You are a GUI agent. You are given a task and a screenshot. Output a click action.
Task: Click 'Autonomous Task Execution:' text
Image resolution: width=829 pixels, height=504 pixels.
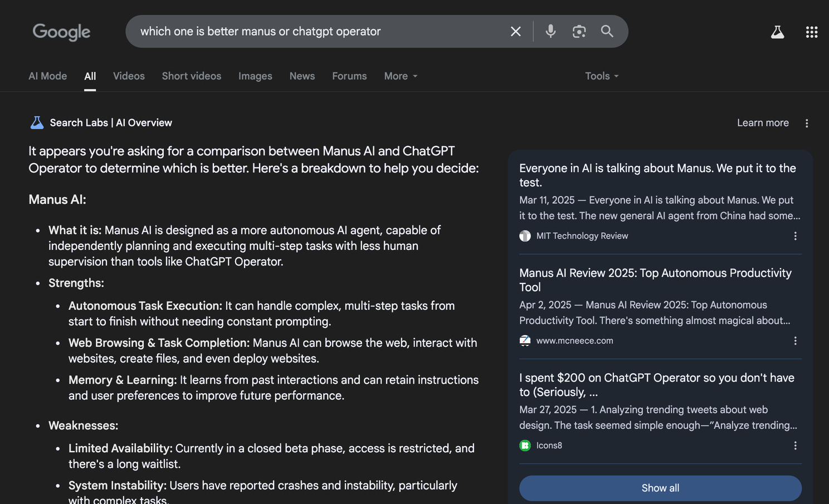[145, 306]
